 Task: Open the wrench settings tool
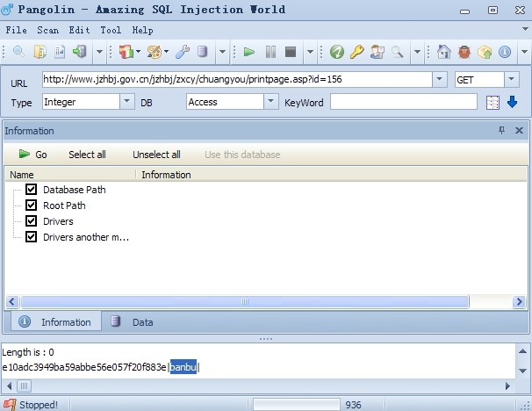[x=183, y=52]
